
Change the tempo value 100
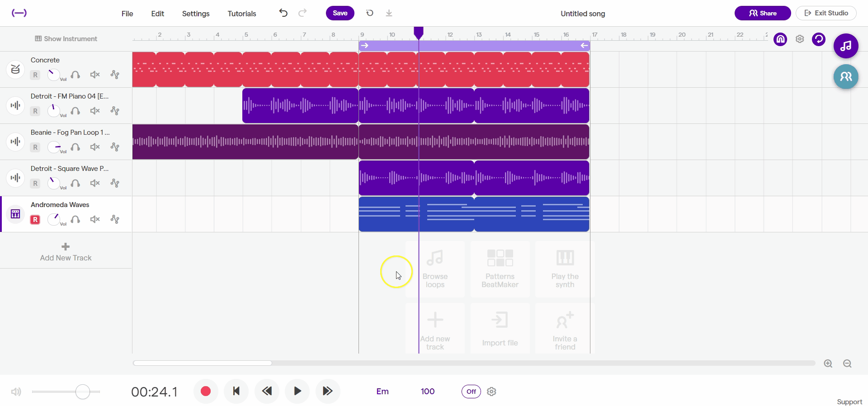click(428, 392)
